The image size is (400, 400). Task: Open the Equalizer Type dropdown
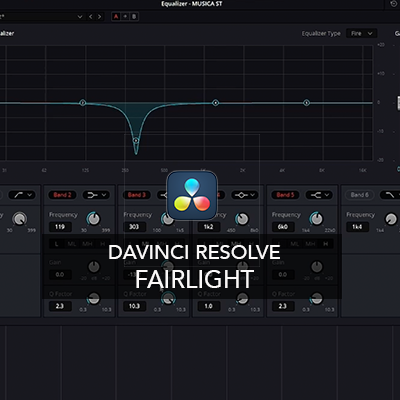click(362, 33)
